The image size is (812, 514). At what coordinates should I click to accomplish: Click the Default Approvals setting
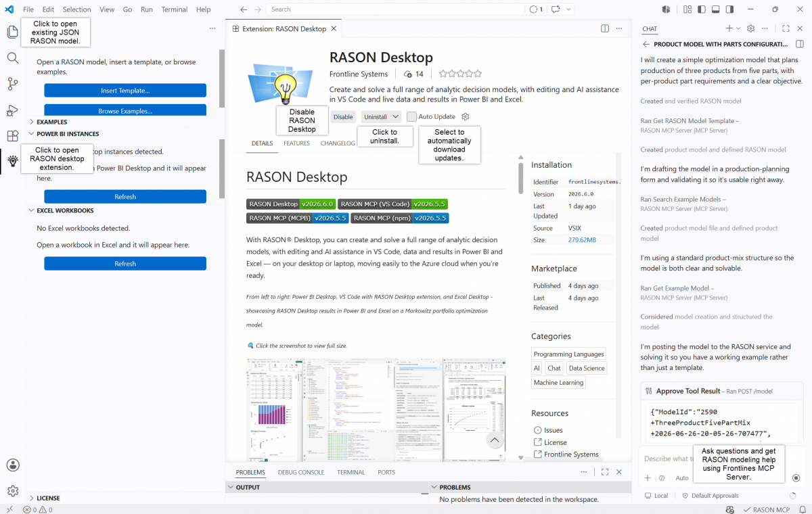coord(710,496)
